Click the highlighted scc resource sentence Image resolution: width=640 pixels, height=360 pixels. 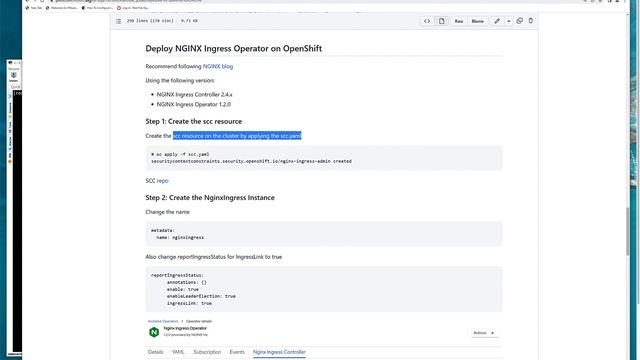[x=237, y=136]
